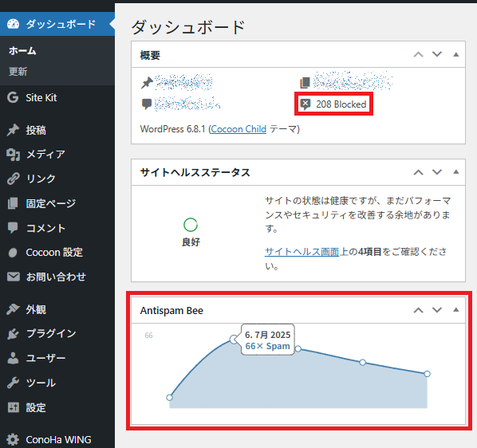Click the chain link icon beside リンク
The height and width of the screenshot is (448, 477).
click(x=13, y=179)
